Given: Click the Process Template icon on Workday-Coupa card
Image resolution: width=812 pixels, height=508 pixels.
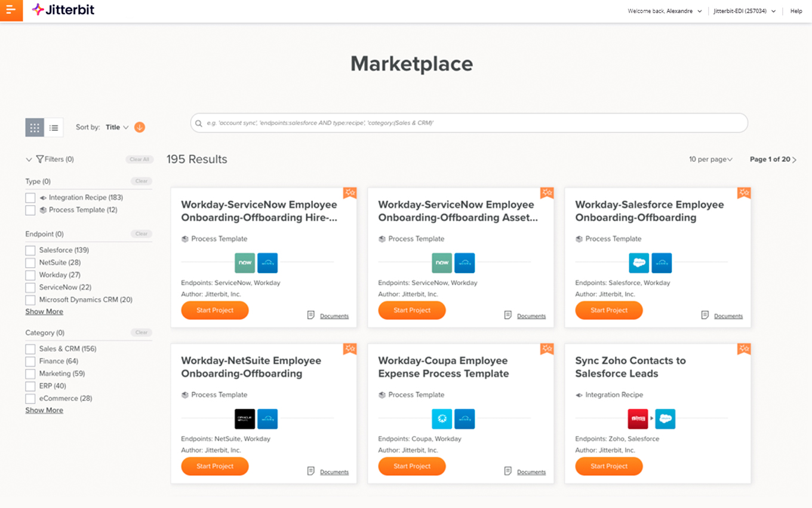Looking at the screenshot, I should pos(382,395).
